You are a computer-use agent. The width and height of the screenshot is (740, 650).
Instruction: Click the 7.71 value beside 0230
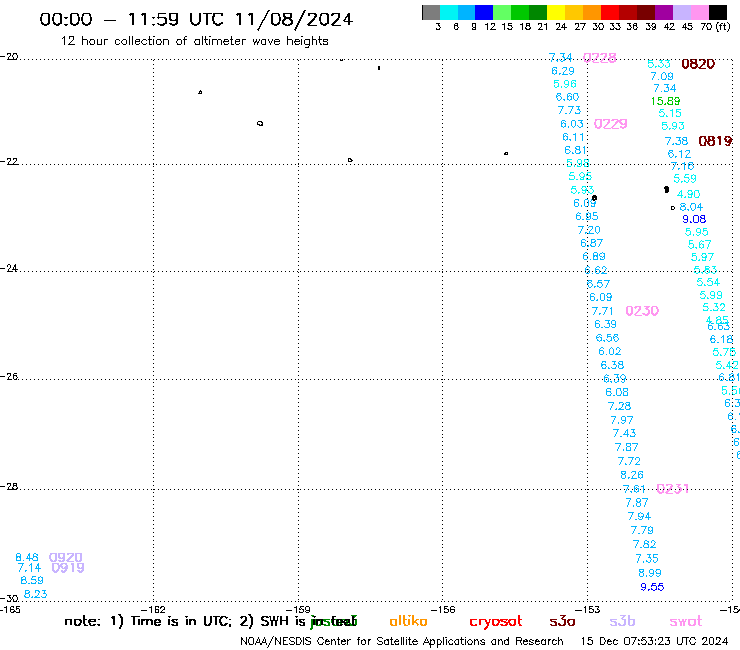[603, 311]
